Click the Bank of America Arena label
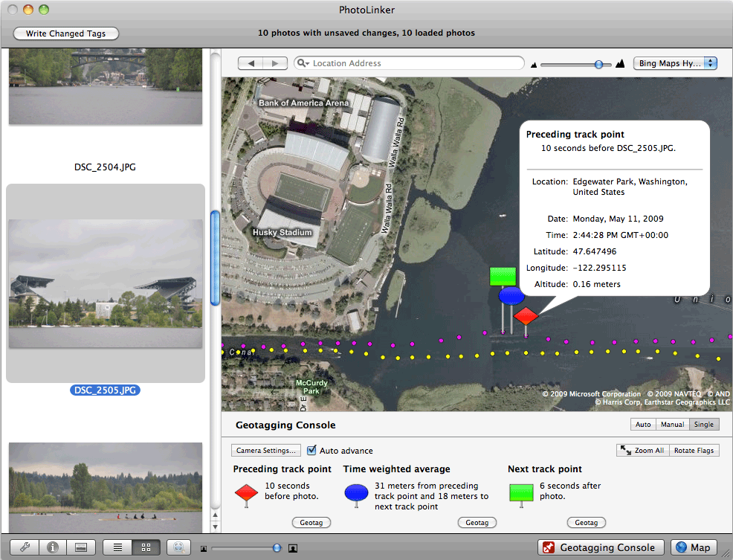733x560 pixels. pos(304,103)
